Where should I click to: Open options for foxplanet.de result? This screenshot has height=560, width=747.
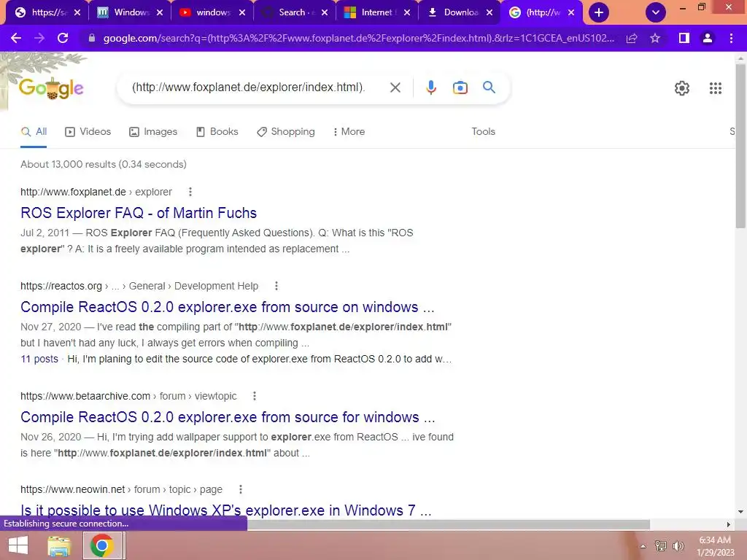tap(190, 192)
